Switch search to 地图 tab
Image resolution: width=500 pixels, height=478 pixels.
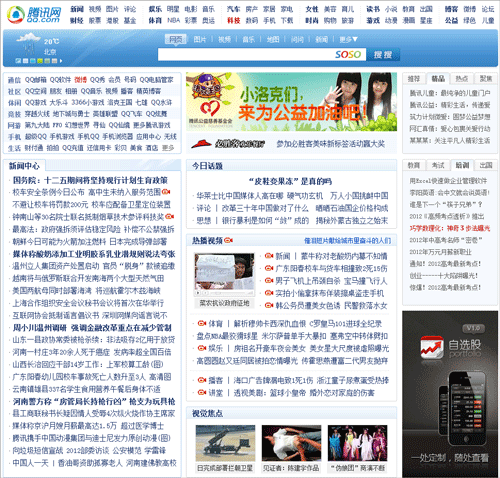click(x=273, y=39)
